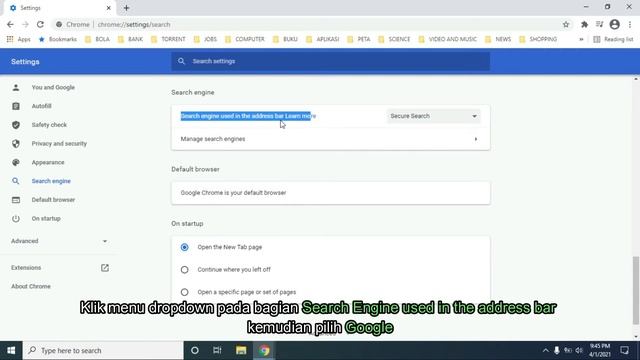Show hidden tray icons
Viewport: 640px width, 360px height.
(545, 351)
